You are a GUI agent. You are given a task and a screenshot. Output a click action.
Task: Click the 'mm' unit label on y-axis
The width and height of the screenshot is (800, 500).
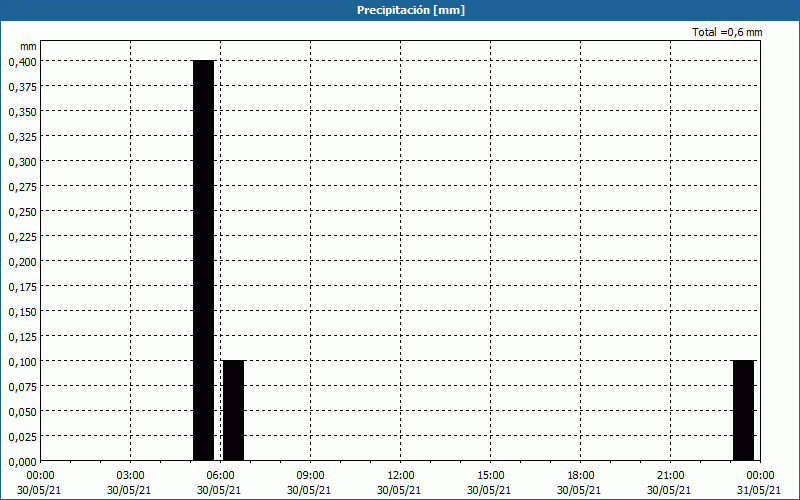[28, 46]
